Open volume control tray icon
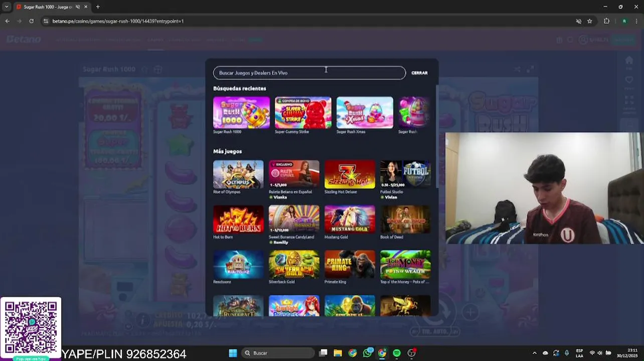Screen dimensions: 644x361 (x=600, y=353)
